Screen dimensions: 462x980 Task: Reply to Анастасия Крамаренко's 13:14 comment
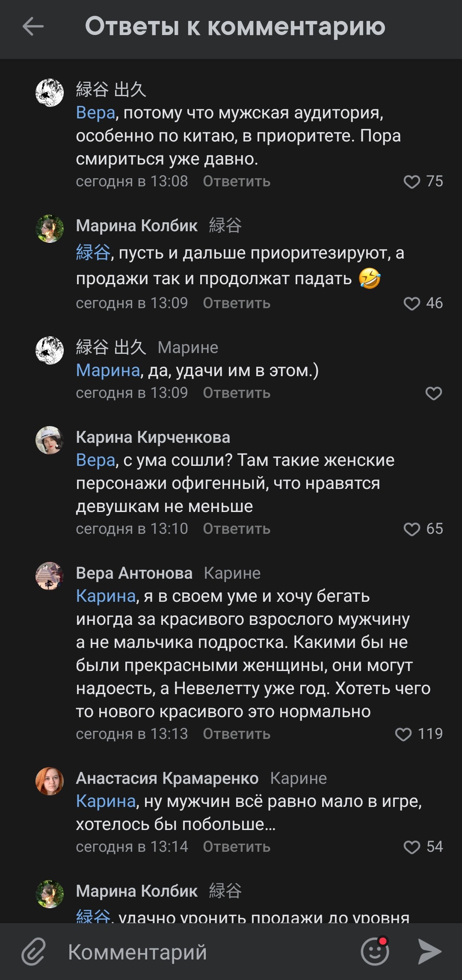[237, 847]
